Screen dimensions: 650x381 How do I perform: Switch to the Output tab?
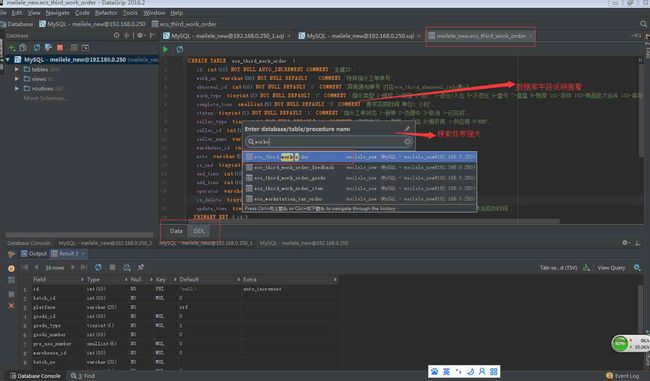click(x=34, y=253)
